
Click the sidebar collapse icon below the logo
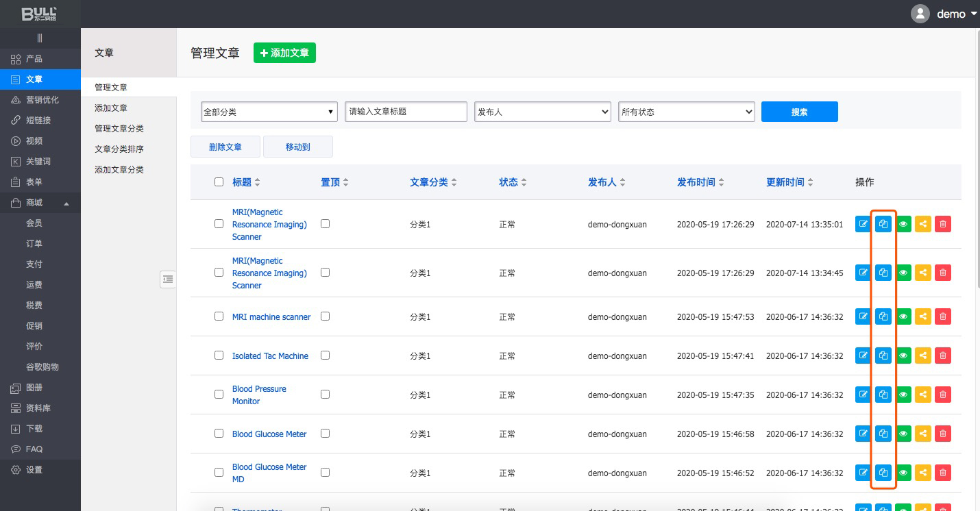click(x=40, y=38)
